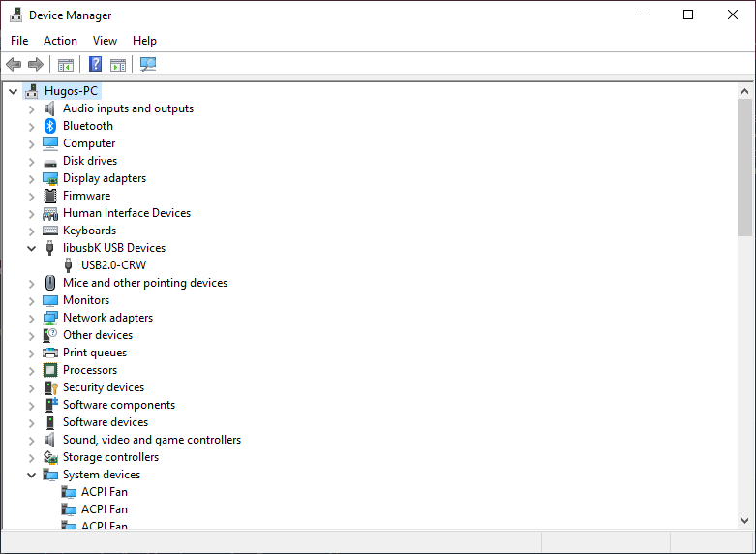
Task: Expand Sound, video and game controllers
Action: coord(31,441)
